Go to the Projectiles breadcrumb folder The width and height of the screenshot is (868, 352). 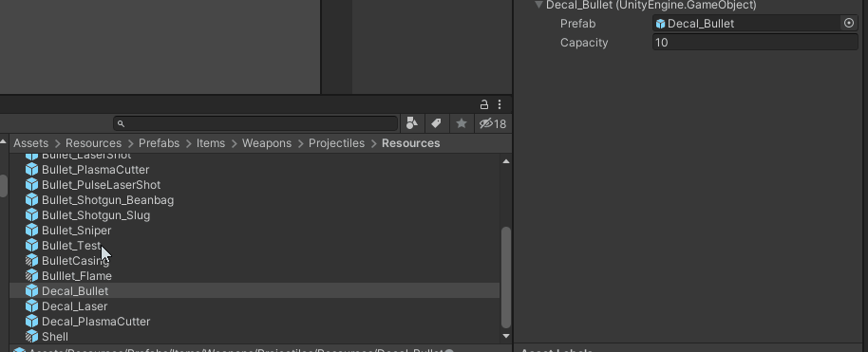click(x=336, y=143)
